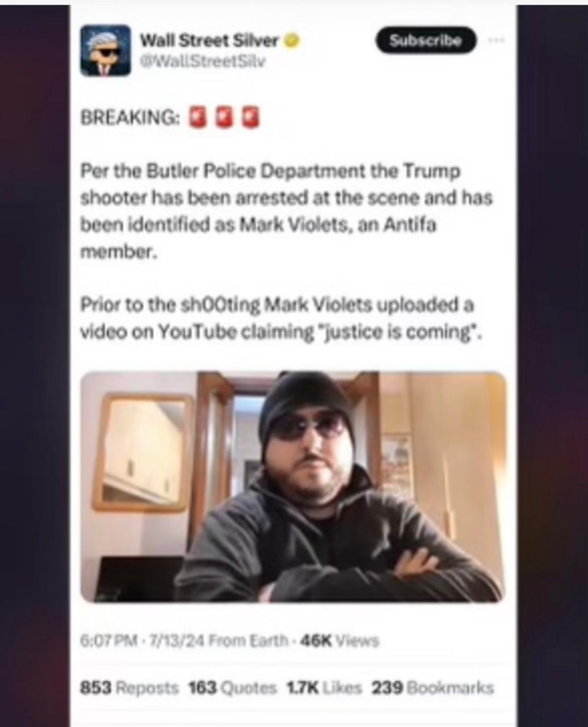Screen dimensions: 588x727
Task: Click the middle siren emoji after BREAKING
Action: [225, 117]
